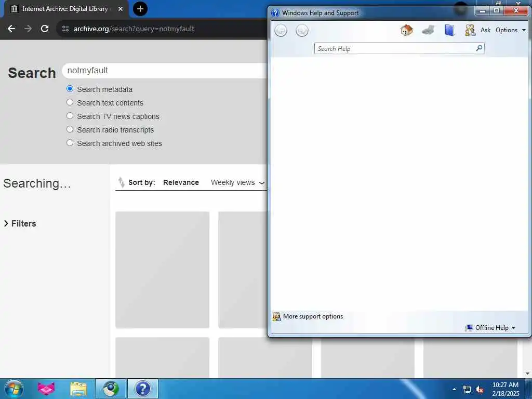Viewport: 532px width, 399px height.
Task: Select Search radio transcripts option
Action: [70, 129]
